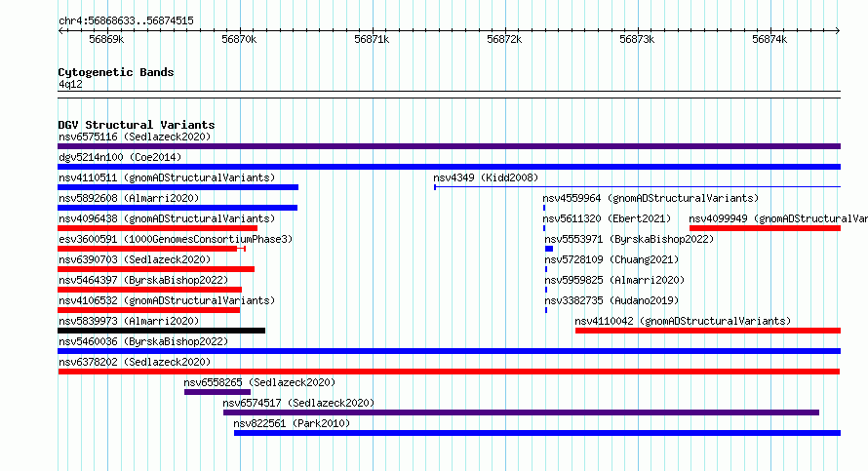
Task: Click the ruler's right arrowhead
Action: pos(838,31)
